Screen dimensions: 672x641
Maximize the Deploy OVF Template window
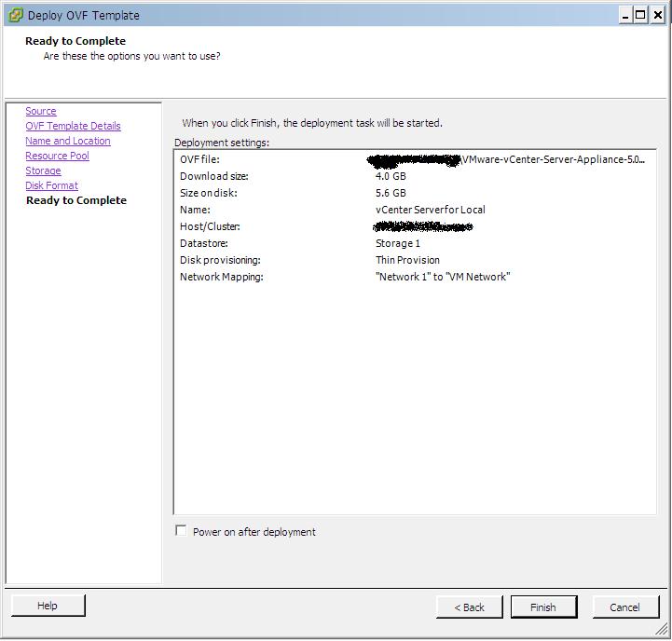click(640, 16)
